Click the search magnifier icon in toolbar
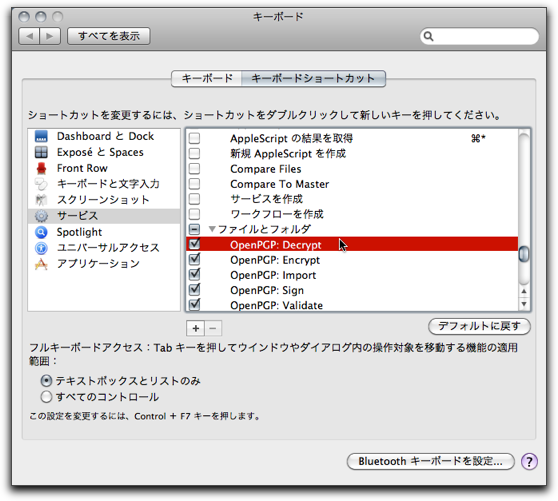Screen dimensions: 558x501 coord(428,36)
